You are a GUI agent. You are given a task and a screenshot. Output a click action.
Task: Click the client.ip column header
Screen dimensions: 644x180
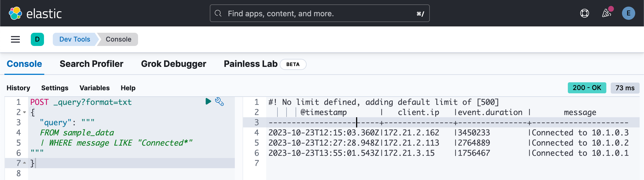[419, 112]
